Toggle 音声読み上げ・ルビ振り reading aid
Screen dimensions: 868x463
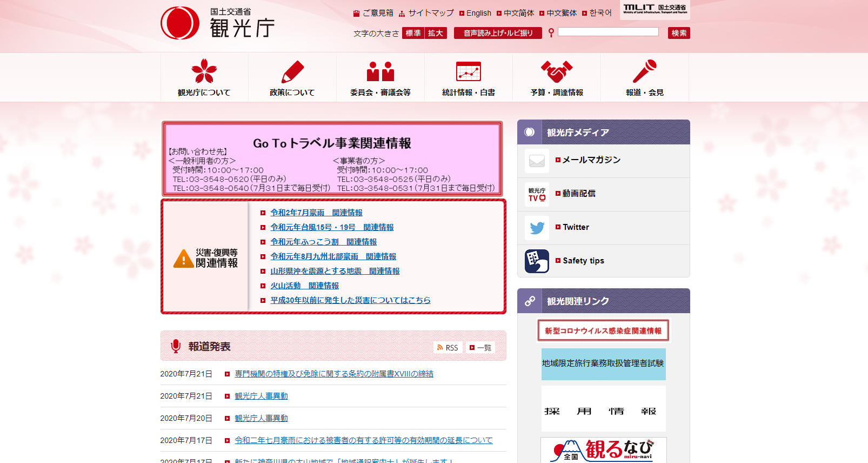click(498, 34)
